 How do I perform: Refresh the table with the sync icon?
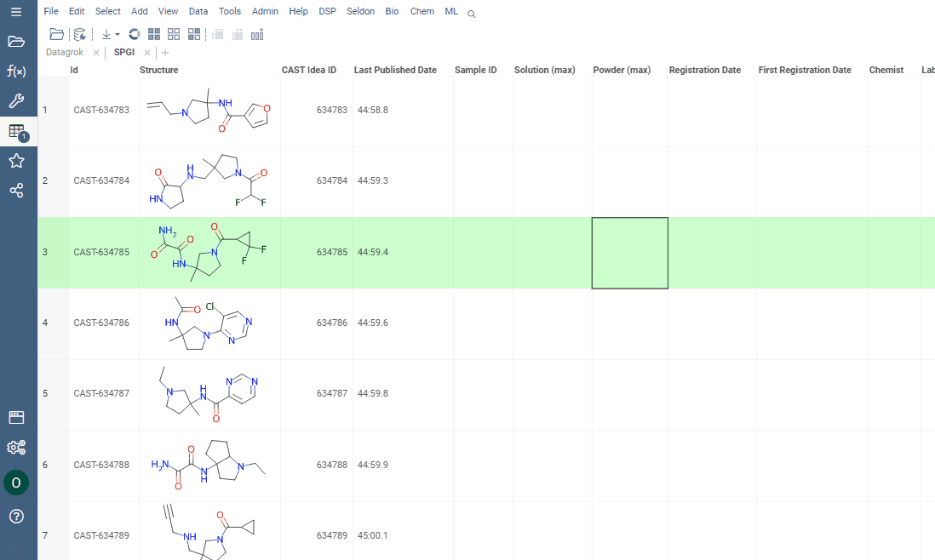click(x=134, y=34)
